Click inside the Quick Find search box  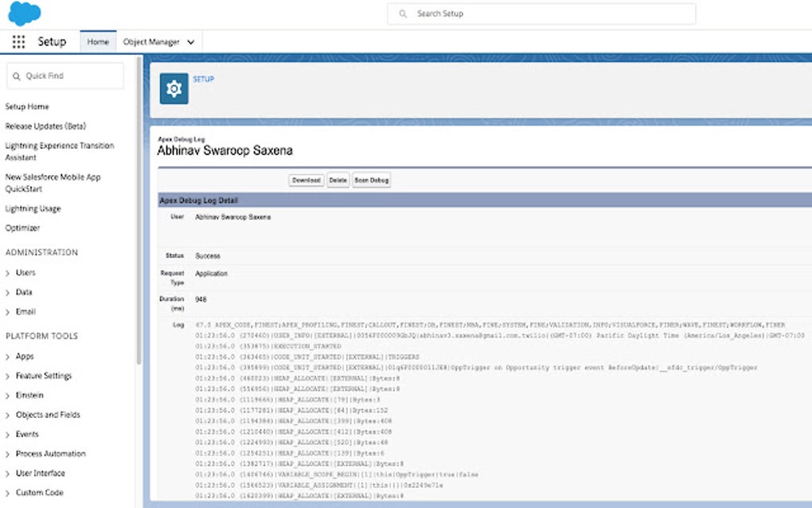point(64,76)
